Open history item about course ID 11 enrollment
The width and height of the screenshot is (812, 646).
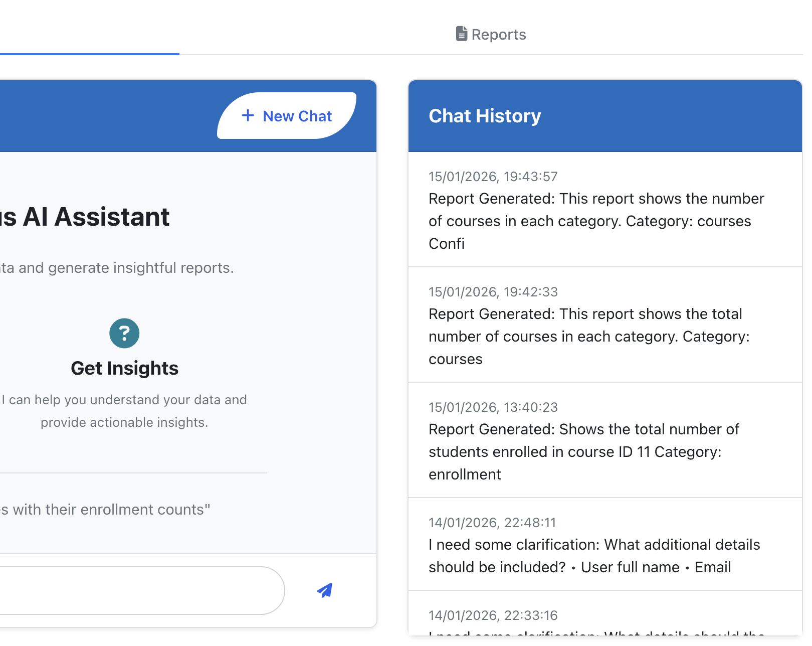pos(605,440)
